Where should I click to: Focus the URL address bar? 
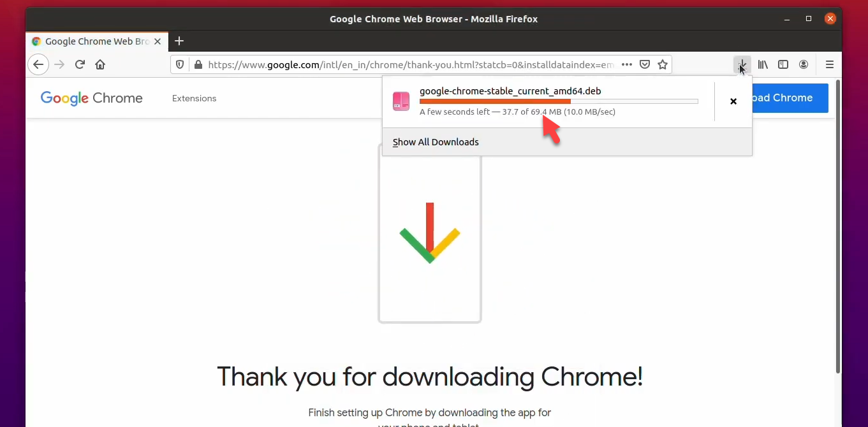point(411,64)
